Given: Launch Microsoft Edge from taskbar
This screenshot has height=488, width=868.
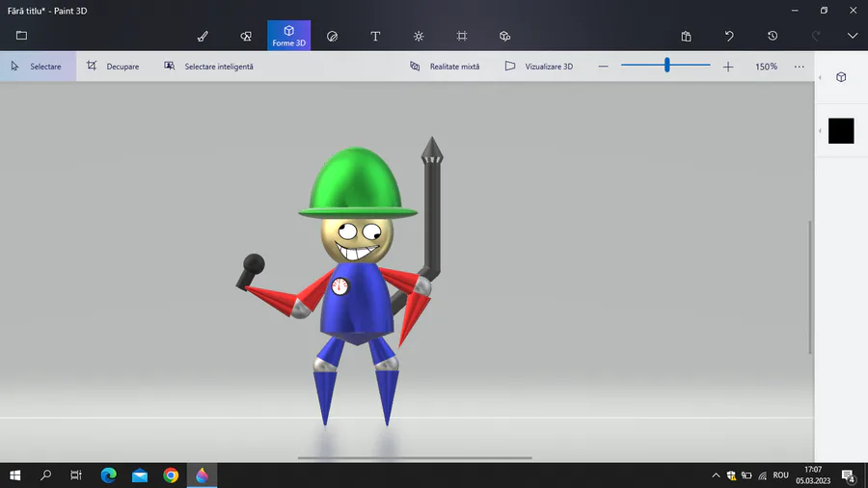Looking at the screenshot, I should (108, 475).
